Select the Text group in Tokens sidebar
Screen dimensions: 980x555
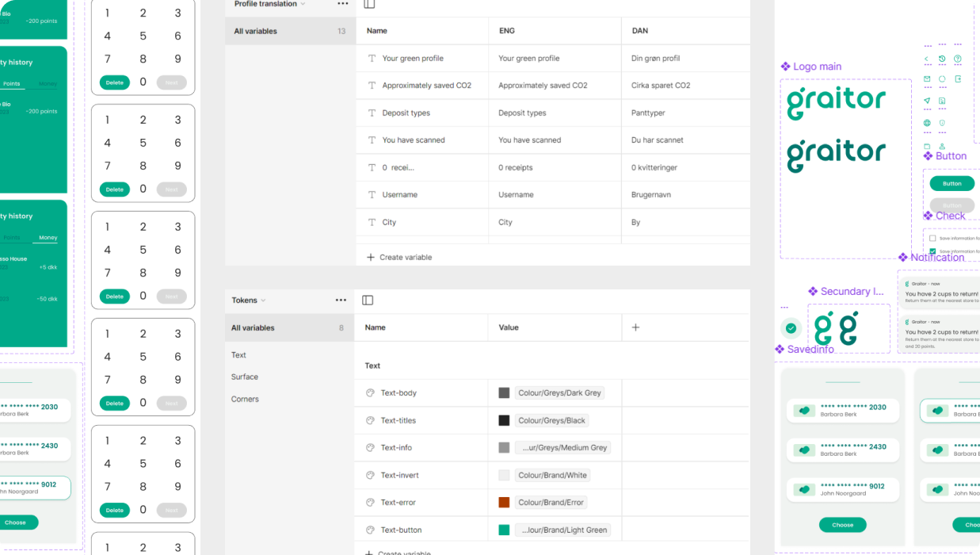pyautogui.click(x=238, y=355)
